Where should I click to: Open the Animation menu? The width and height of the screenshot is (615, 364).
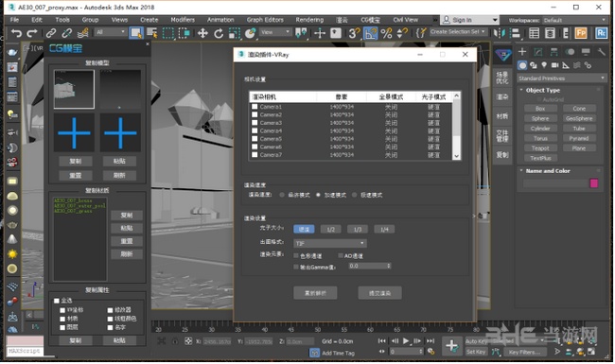tap(220, 20)
